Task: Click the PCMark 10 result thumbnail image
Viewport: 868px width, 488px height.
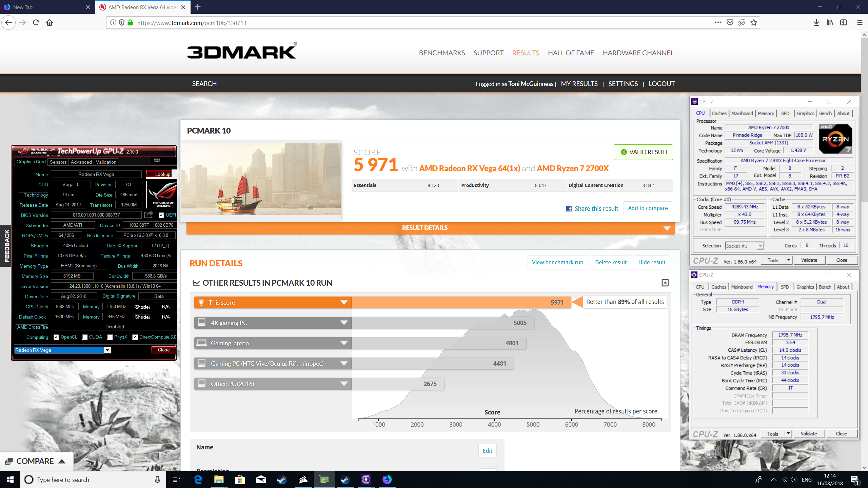Action: click(x=261, y=179)
